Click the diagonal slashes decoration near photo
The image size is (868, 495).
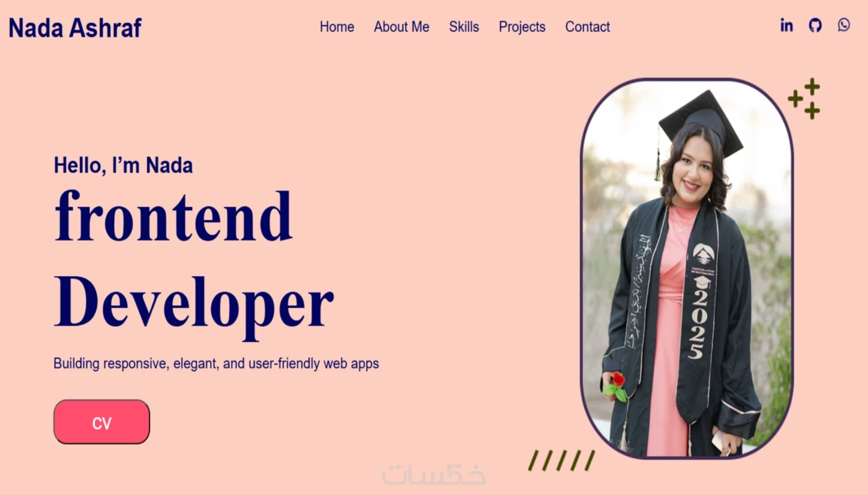point(562,460)
